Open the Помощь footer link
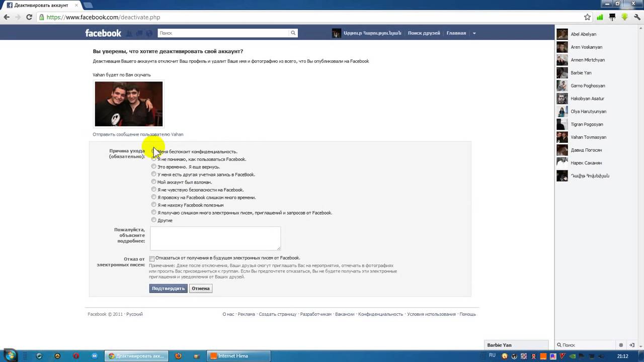This screenshot has width=644, height=362. pos(467,314)
